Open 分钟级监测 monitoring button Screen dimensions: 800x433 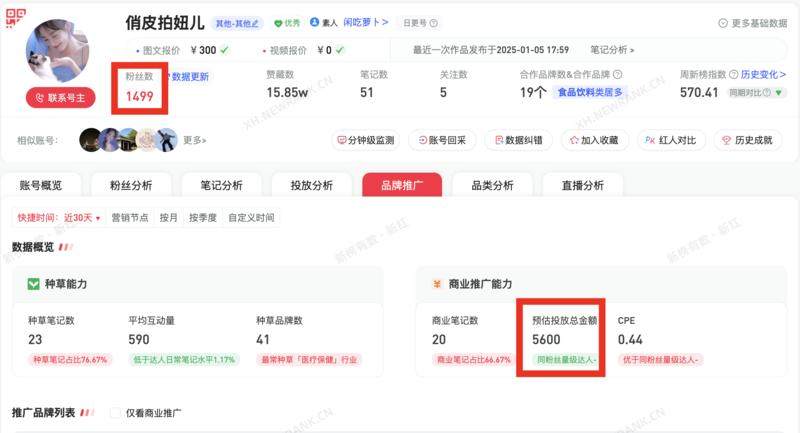366,140
